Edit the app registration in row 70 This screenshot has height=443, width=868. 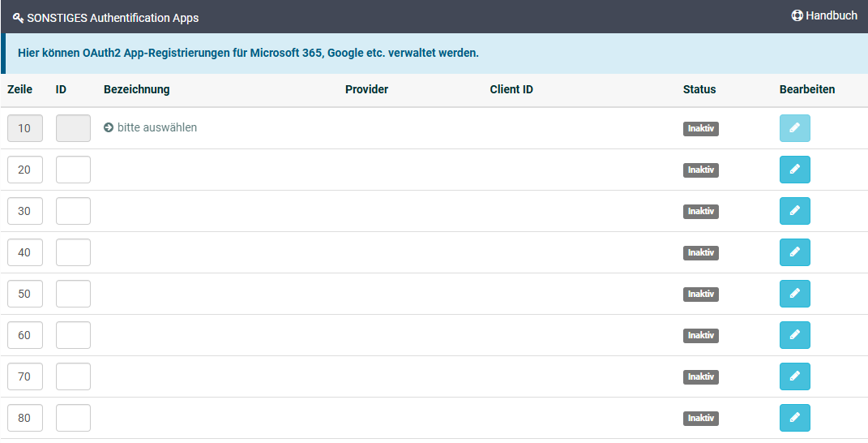[794, 376]
